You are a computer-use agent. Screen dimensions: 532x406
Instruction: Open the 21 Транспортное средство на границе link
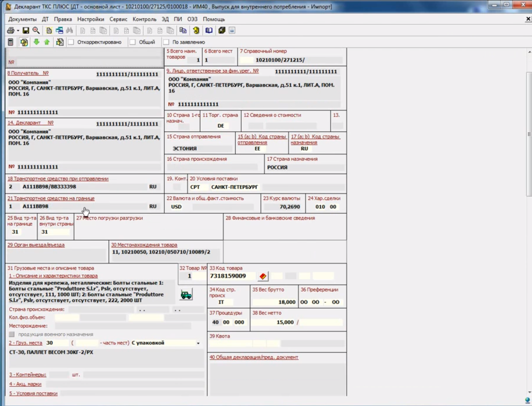pos(51,198)
